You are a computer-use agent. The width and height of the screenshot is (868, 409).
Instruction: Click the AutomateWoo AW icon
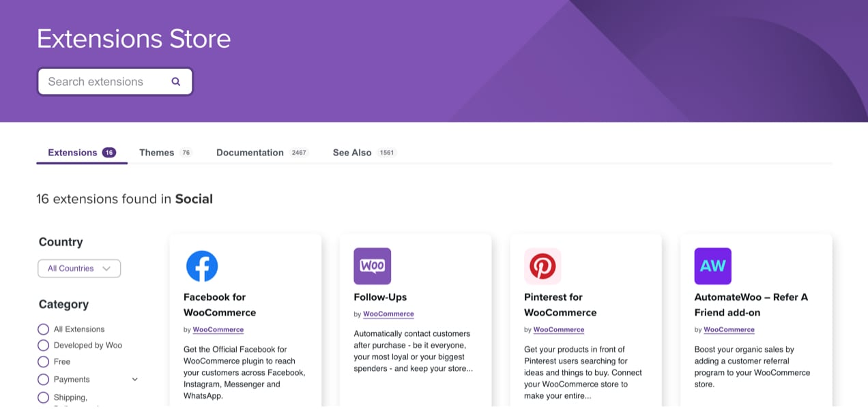pyautogui.click(x=712, y=266)
